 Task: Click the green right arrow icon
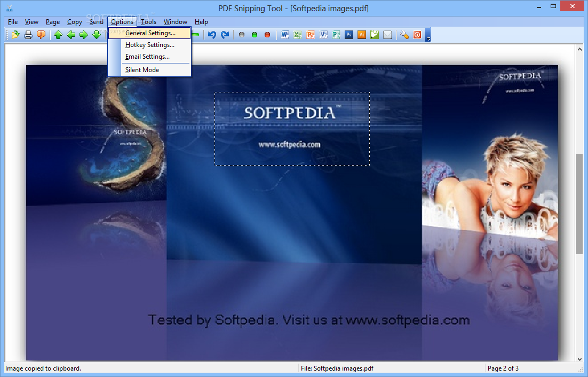coord(84,35)
